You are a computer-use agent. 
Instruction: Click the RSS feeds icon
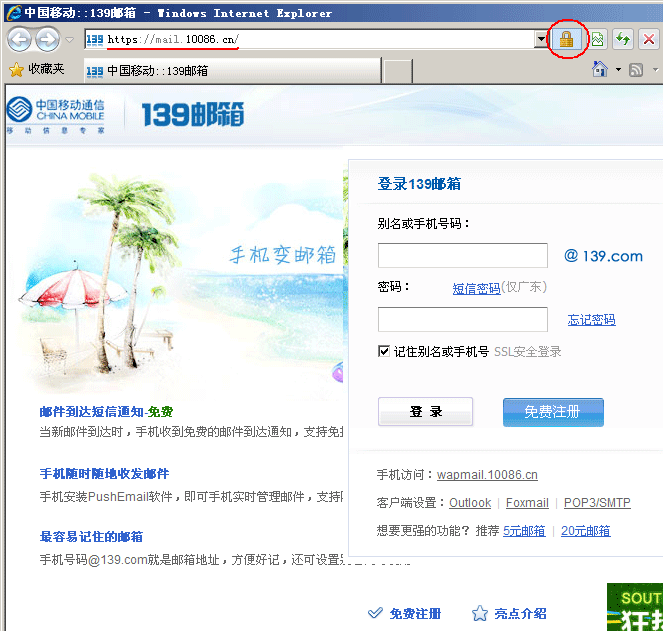(636, 70)
